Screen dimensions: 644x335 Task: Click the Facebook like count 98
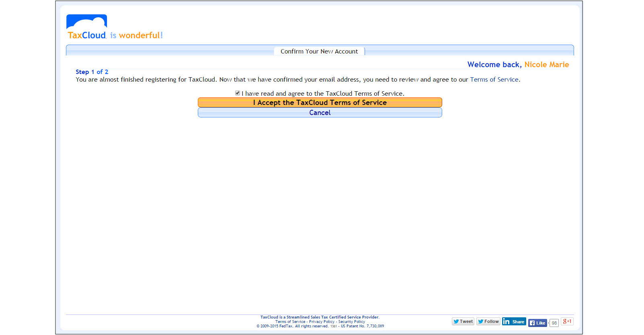coord(554,323)
